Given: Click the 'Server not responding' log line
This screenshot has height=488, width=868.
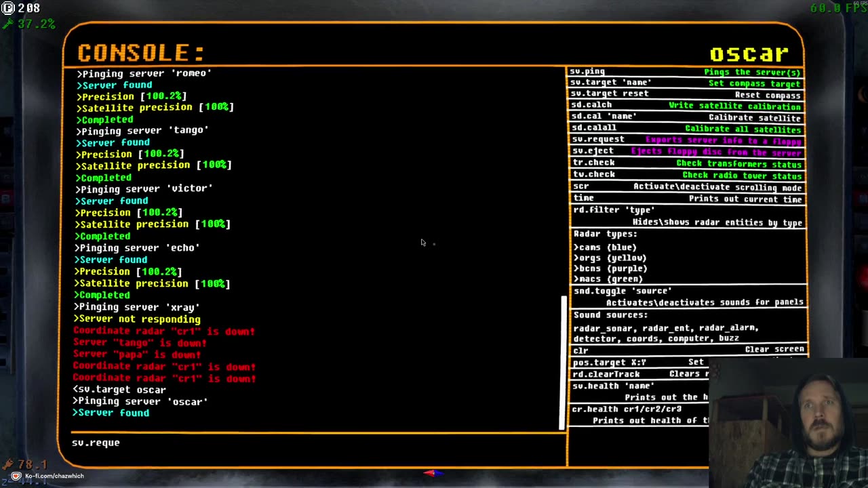Looking at the screenshot, I should pyautogui.click(x=137, y=319).
